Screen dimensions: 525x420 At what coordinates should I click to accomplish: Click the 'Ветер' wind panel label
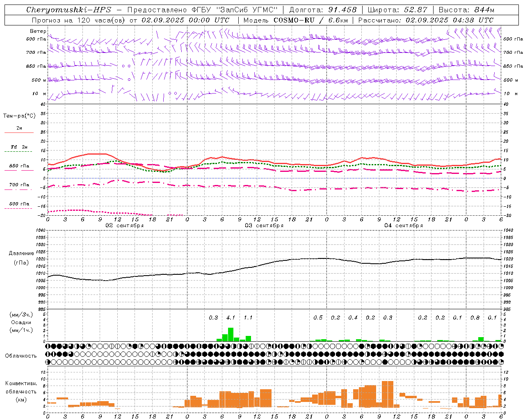click(x=38, y=31)
